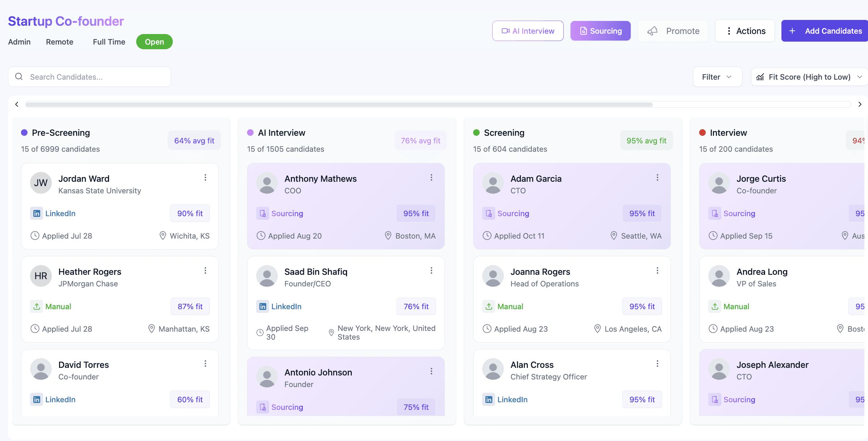
Task: Click the Promote megaphone icon
Action: click(653, 31)
